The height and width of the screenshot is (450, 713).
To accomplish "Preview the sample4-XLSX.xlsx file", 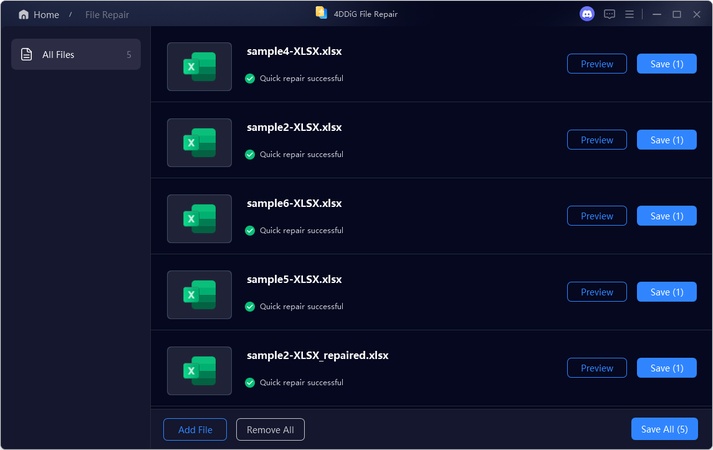I will (x=597, y=64).
